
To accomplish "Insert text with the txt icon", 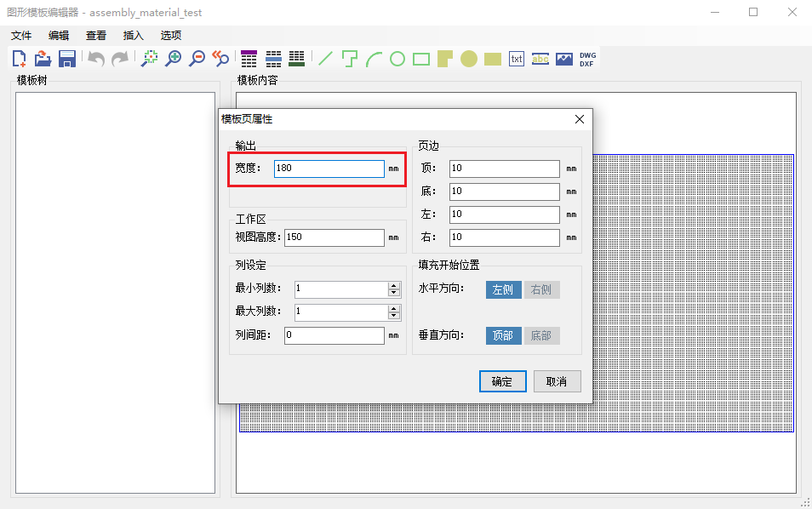I will point(517,59).
